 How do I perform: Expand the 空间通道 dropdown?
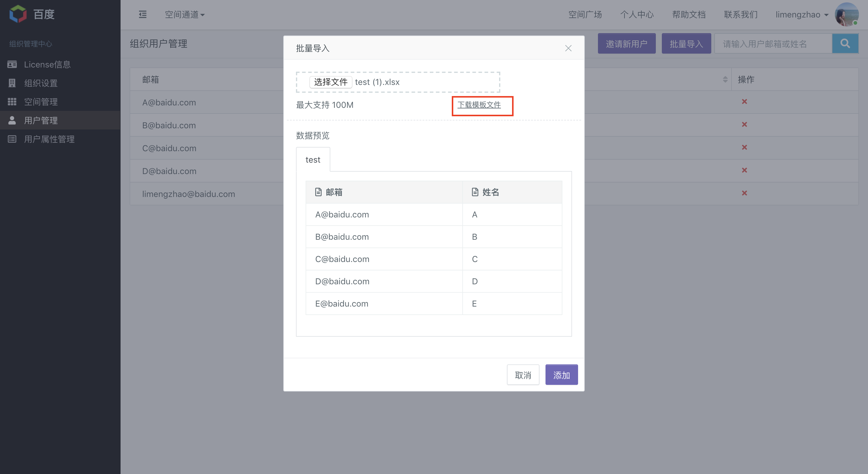pos(185,14)
